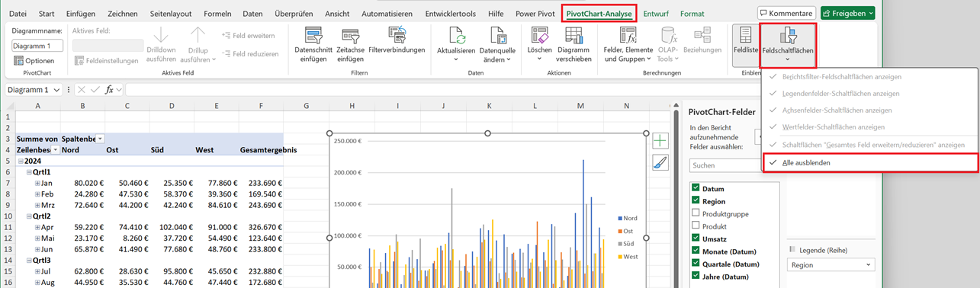Click the Freigeben button
980x288 pixels.
click(848, 13)
